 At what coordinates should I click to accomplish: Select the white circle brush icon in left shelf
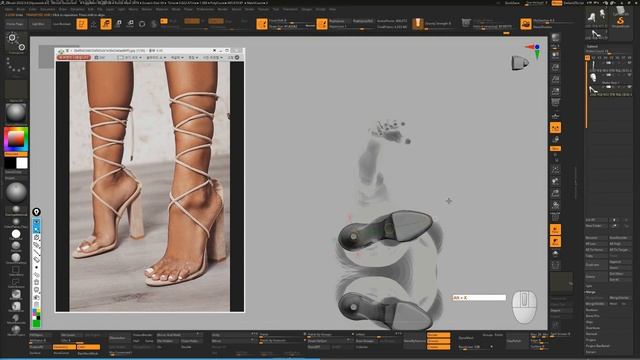16,234
